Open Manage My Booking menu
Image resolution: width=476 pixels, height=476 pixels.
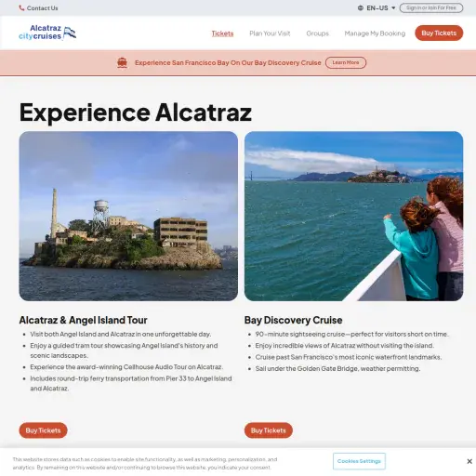[x=375, y=33]
